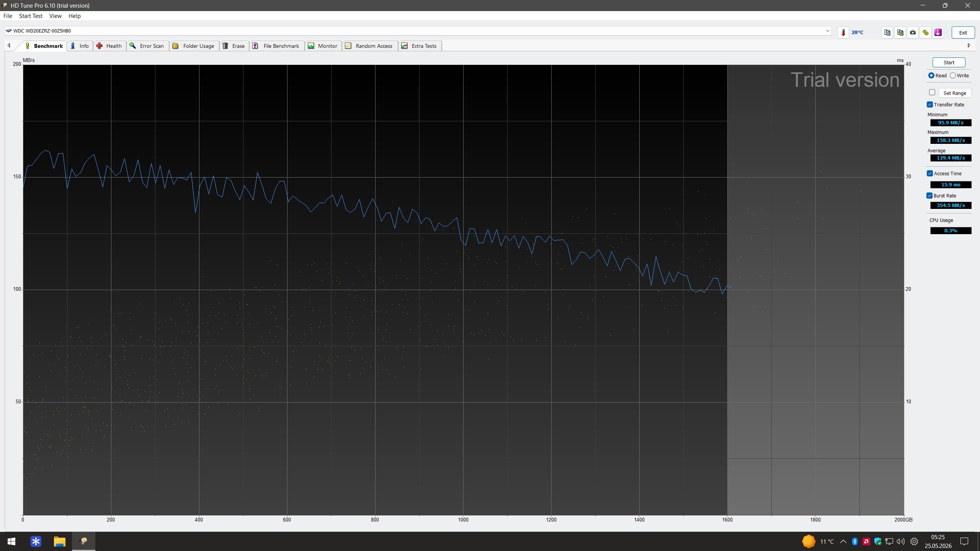
Task: Click the Monitor chart icon
Action: tap(311, 46)
